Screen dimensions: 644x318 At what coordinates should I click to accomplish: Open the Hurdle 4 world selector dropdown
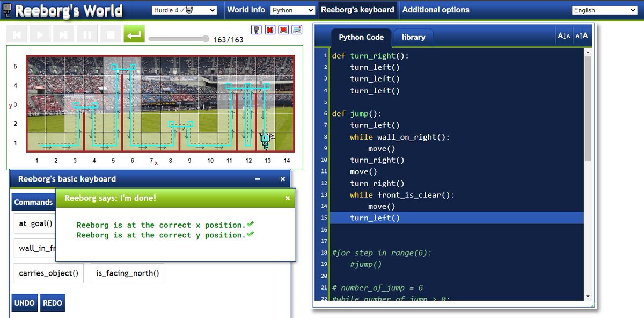coord(185,9)
